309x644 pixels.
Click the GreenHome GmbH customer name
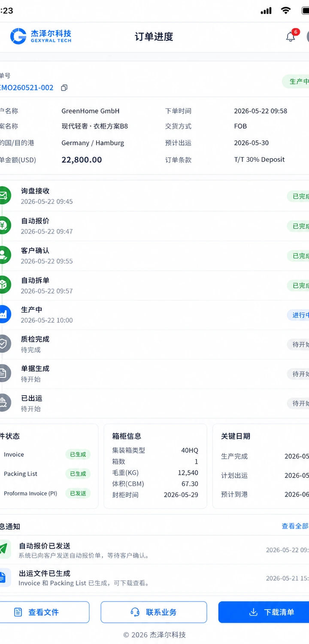click(x=91, y=111)
